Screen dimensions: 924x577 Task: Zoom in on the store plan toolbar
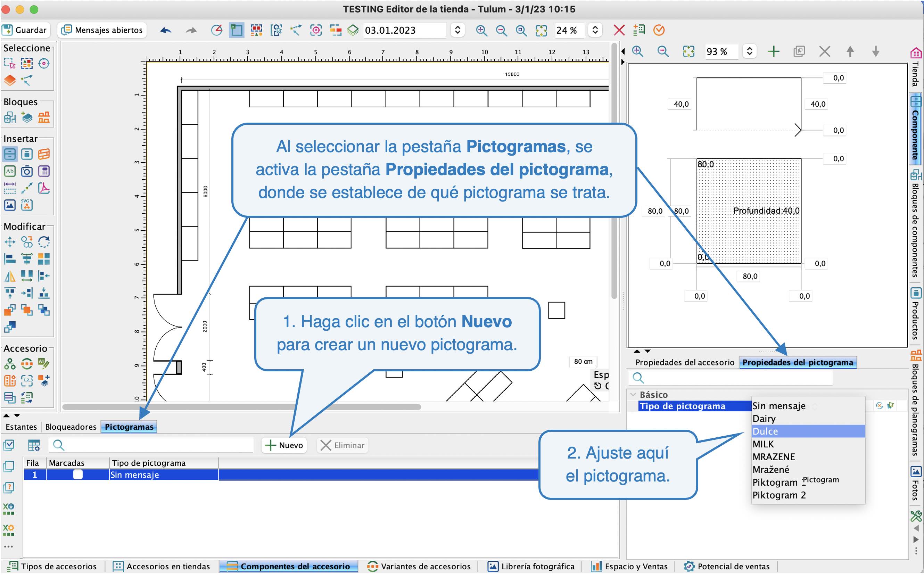[481, 30]
